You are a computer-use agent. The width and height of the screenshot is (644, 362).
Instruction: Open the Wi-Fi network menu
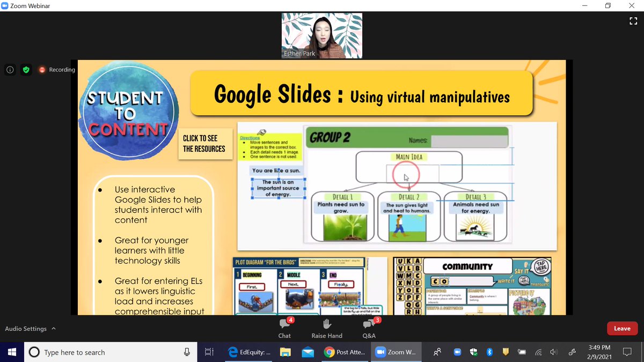tap(538, 352)
